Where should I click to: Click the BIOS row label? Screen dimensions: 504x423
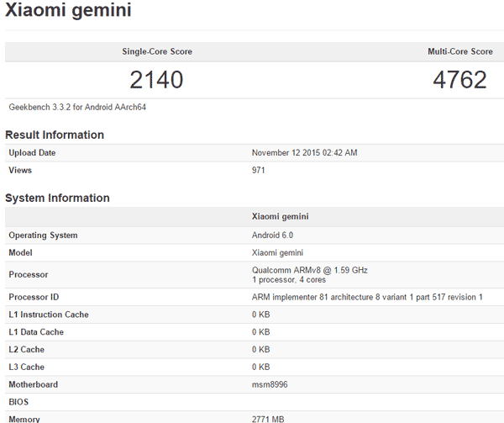tap(18, 402)
